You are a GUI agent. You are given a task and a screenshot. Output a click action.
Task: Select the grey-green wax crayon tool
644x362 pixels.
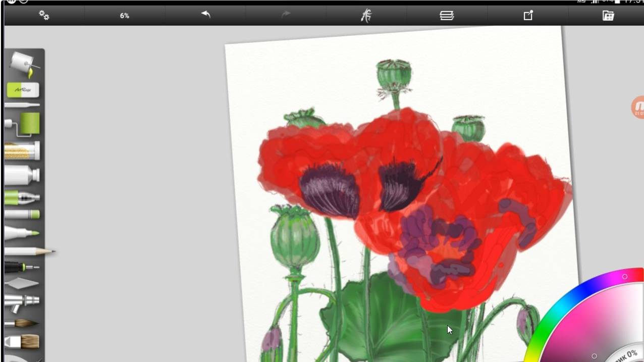(22, 215)
